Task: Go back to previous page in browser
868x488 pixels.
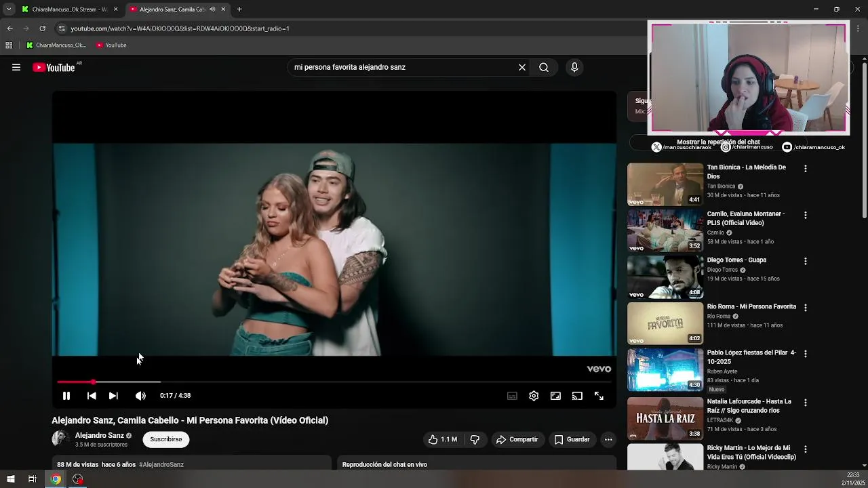Action: coord(9,28)
